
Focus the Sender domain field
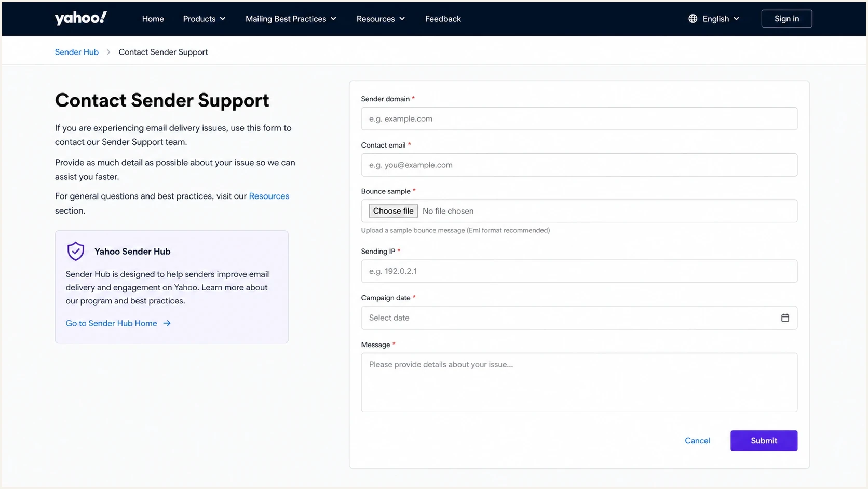pos(579,118)
